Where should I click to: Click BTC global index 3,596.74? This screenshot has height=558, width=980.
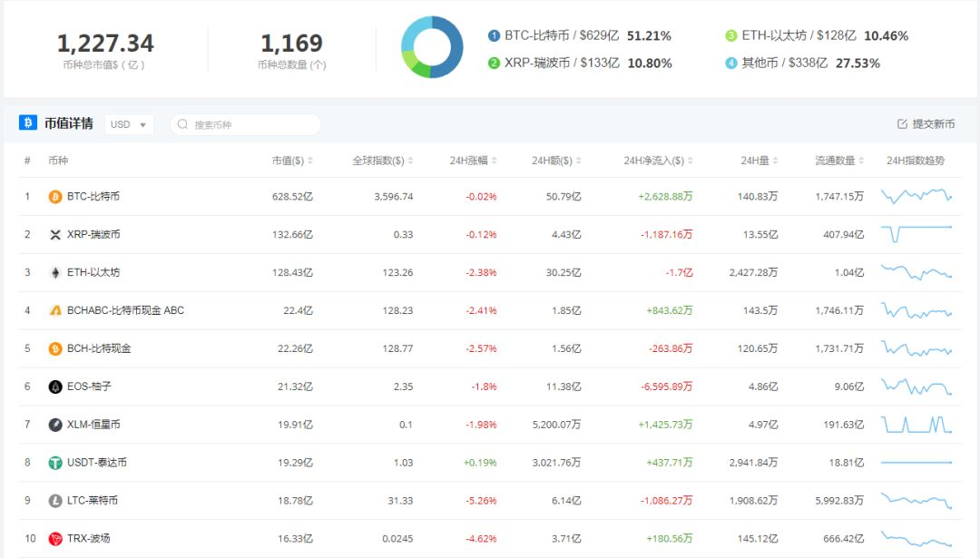click(394, 197)
